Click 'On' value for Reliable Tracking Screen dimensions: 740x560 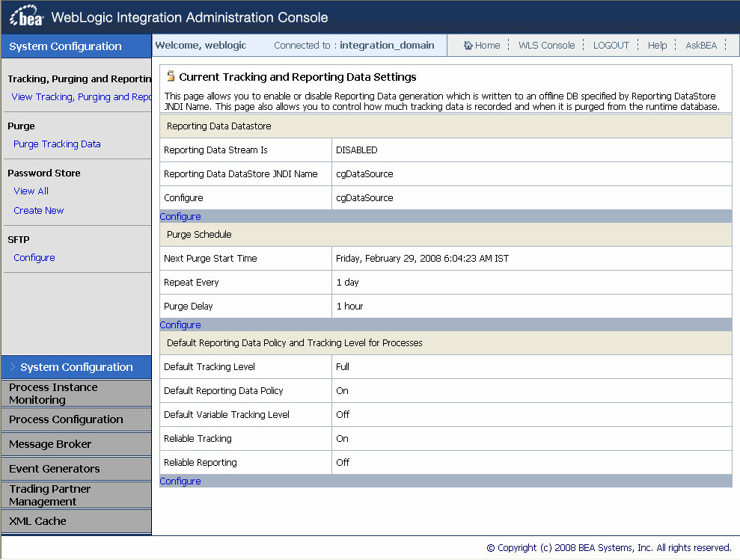342,439
